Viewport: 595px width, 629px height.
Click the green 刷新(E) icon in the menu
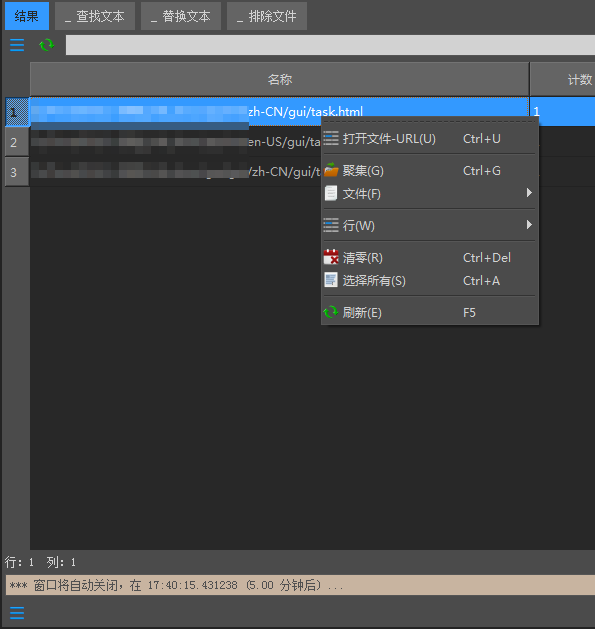[331, 312]
